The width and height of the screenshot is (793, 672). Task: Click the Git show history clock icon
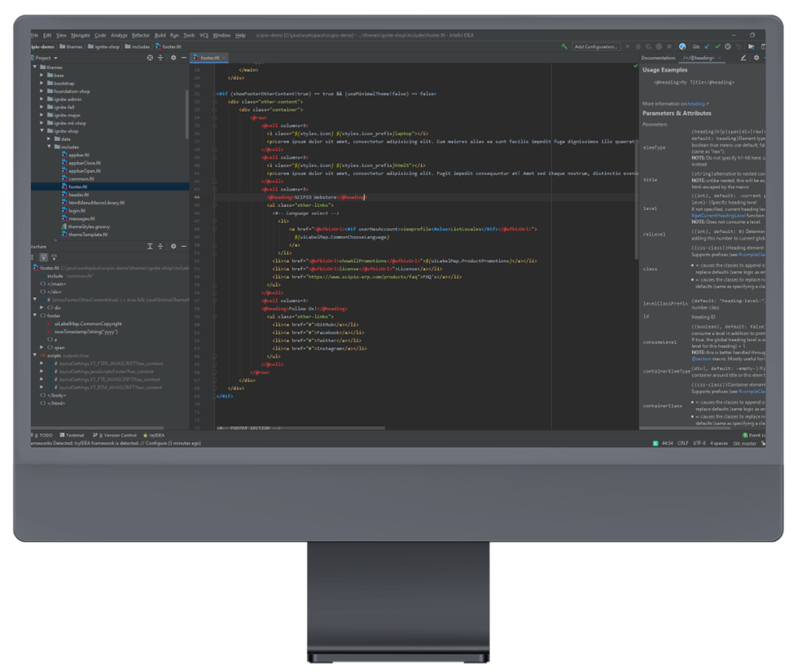tap(728, 46)
